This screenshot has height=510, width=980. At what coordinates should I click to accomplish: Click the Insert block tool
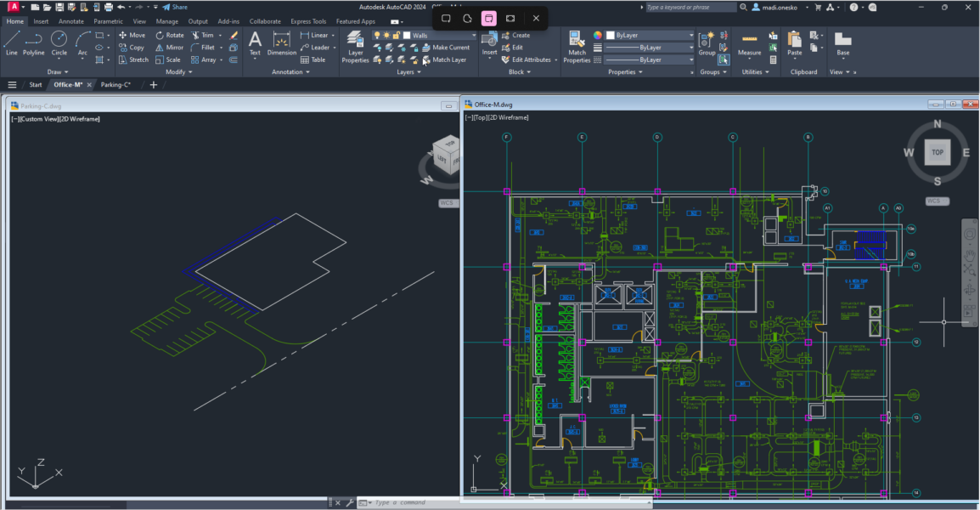click(489, 43)
